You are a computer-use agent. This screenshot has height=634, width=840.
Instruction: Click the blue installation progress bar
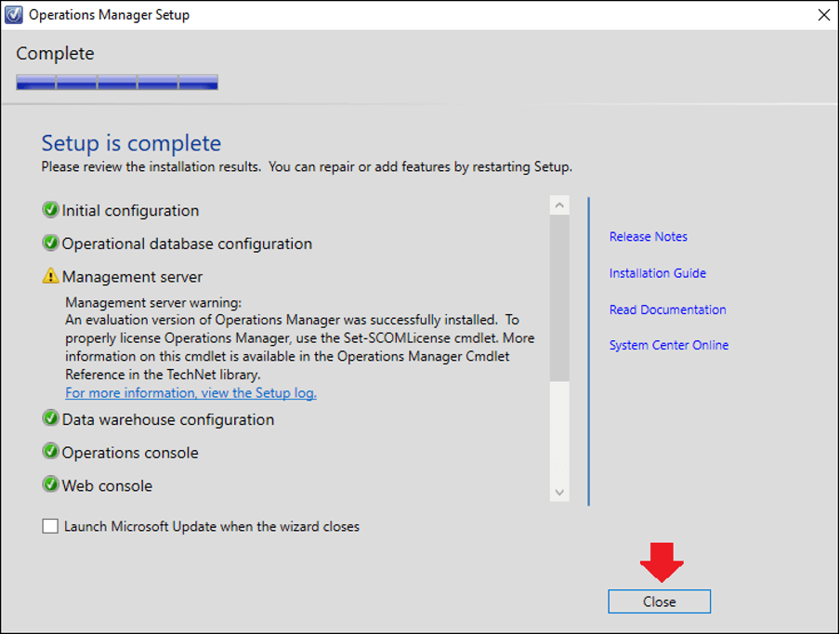(116, 82)
